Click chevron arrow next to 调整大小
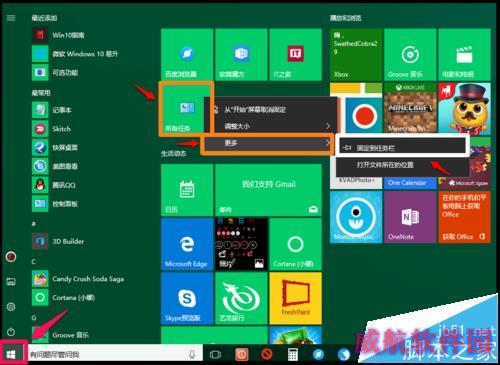Image resolution: width=500 pixels, height=365 pixels. pyautogui.click(x=328, y=126)
